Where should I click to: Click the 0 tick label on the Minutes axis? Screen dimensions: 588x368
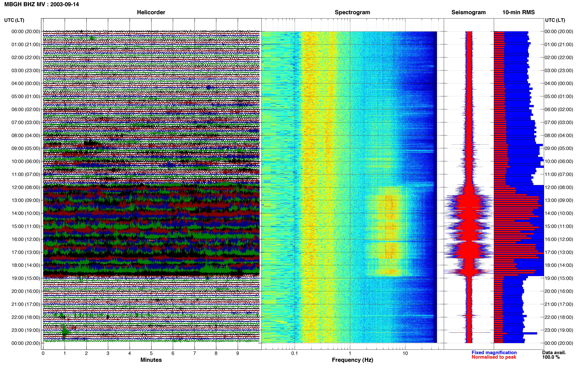pyautogui.click(x=43, y=353)
